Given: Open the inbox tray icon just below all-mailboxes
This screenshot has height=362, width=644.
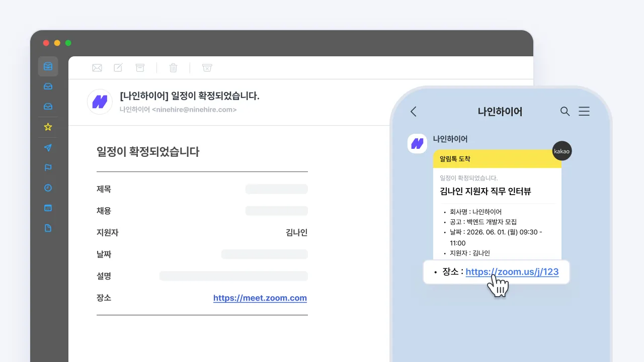Looking at the screenshot, I should 48,86.
